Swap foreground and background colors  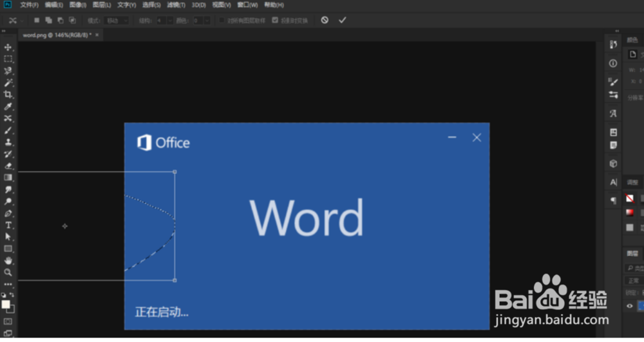[12, 295]
